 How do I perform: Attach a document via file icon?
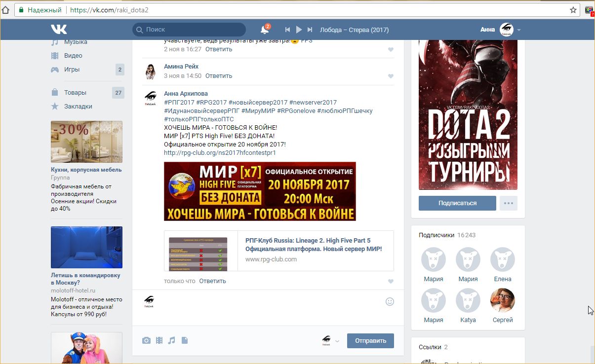tap(185, 340)
